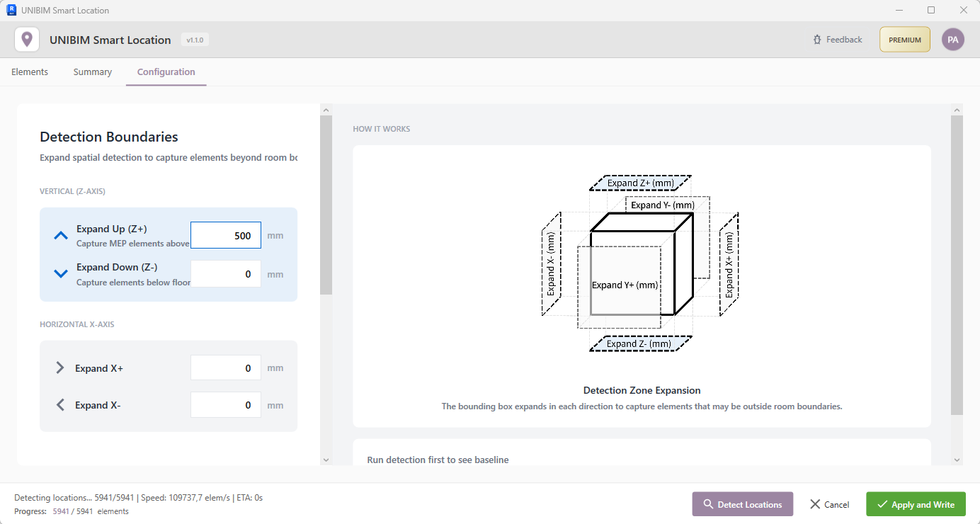The image size is (980, 524).
Task: Click the Expand X+ arrow icon
Action: [x=60, y=368]
